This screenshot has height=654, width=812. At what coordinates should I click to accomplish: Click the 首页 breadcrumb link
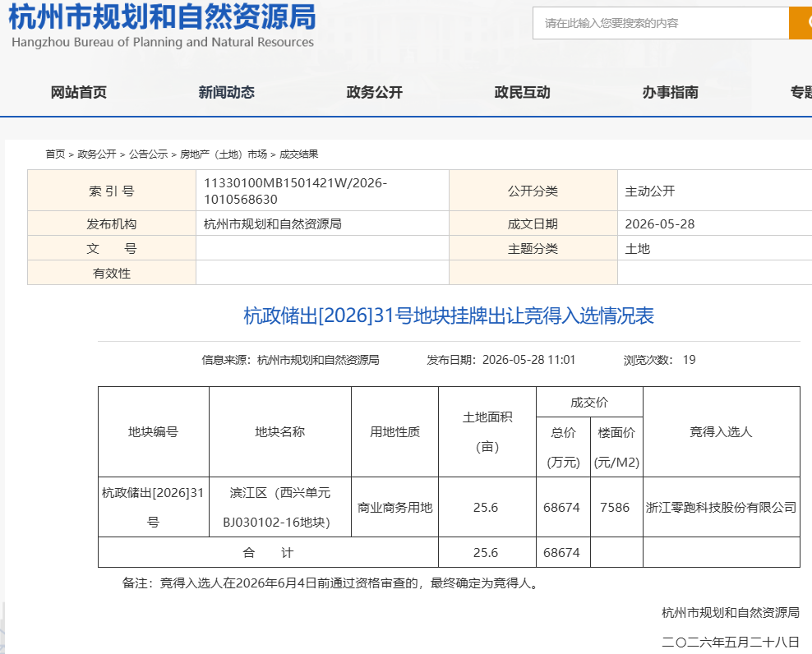(55, 154)
